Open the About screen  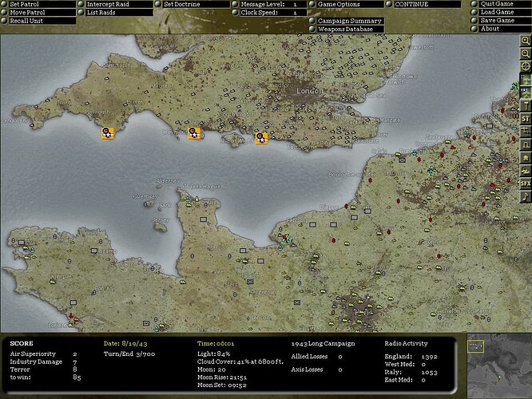click(x=501, y=29)
